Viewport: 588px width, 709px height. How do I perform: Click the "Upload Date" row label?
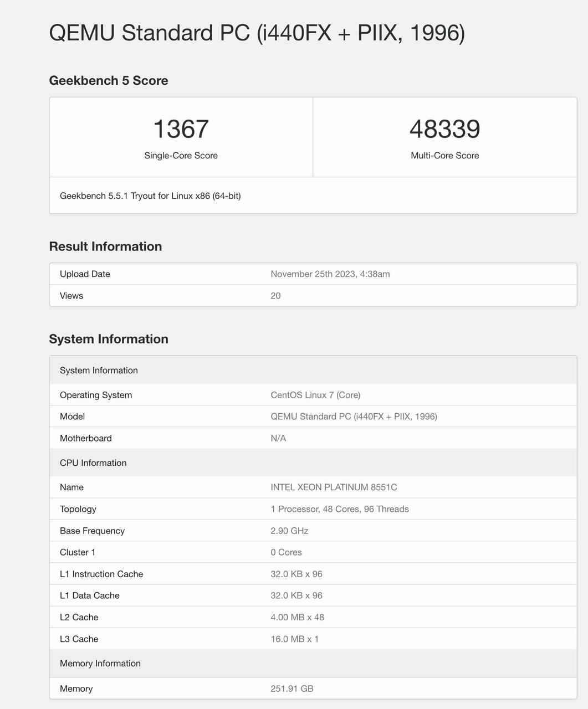[85, 274]
